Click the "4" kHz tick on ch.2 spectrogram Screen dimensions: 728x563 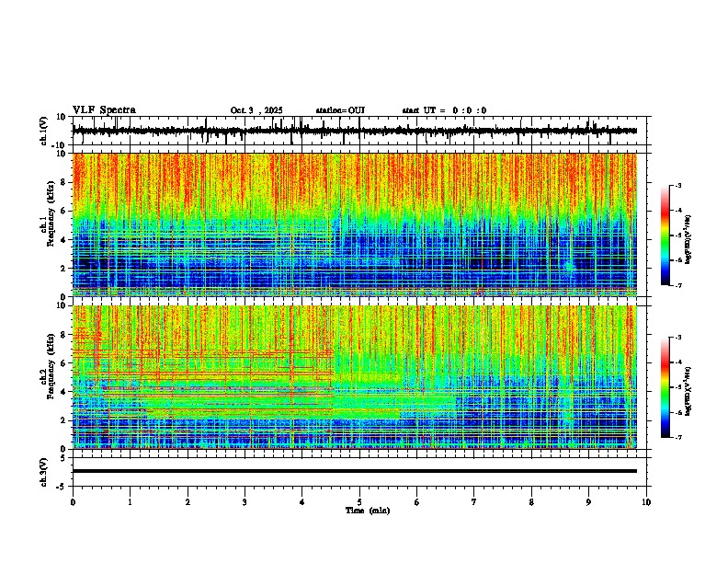click(64, 393)
